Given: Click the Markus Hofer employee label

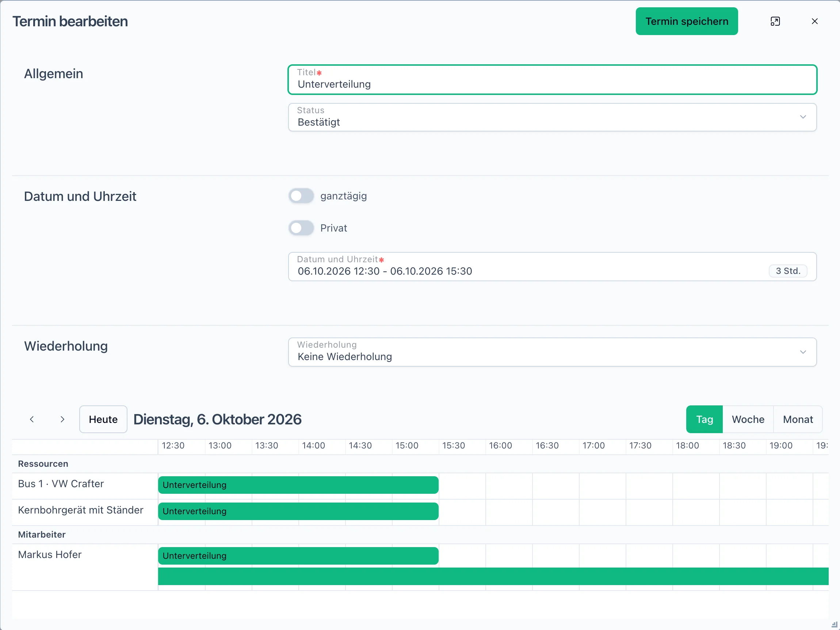Looking at the screenshot, I should (x=50, y=554).
